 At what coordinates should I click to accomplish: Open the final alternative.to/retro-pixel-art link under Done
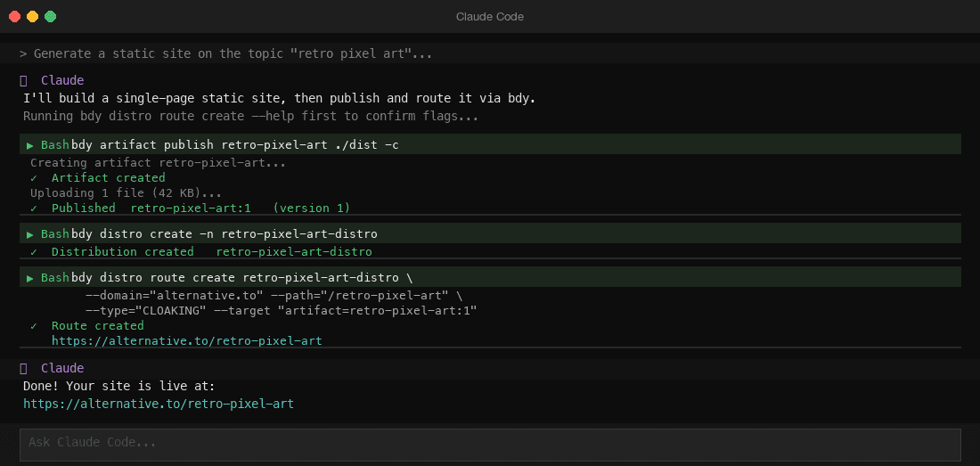159,404
